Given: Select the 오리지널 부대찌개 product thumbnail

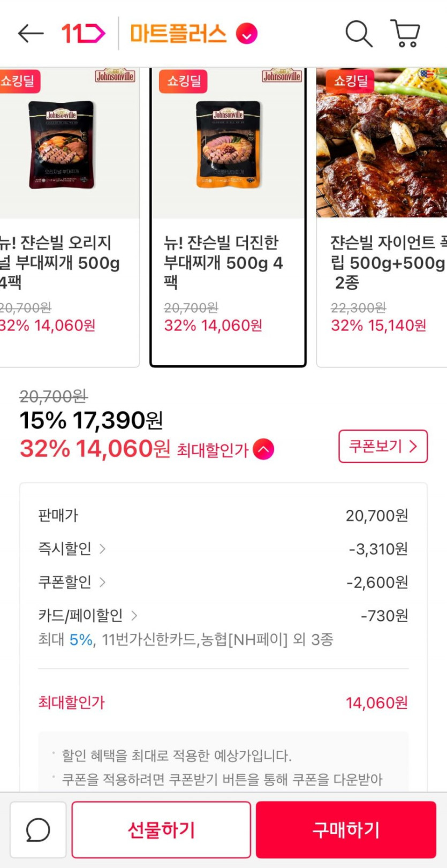Looking at the screenshot, I should tap(62, 145).
